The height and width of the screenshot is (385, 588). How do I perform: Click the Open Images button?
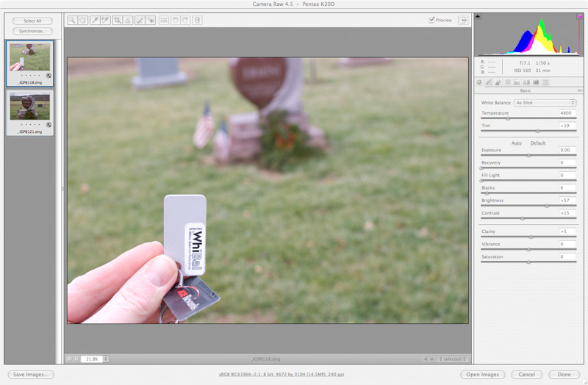tap(484, 375)
